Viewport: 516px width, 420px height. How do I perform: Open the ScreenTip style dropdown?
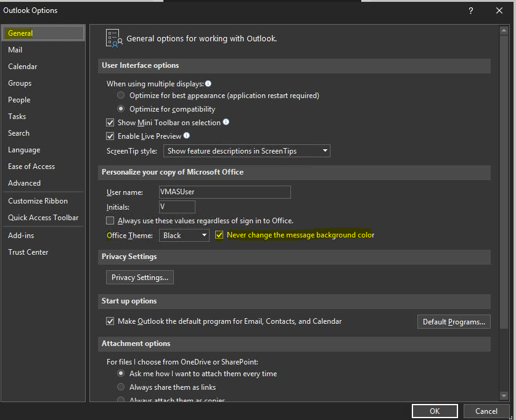[x=247, y=150]
